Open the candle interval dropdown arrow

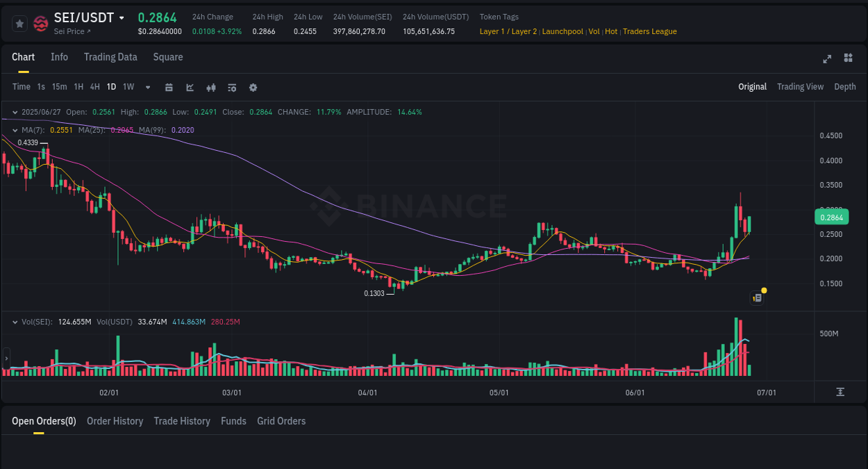point(147,87)
